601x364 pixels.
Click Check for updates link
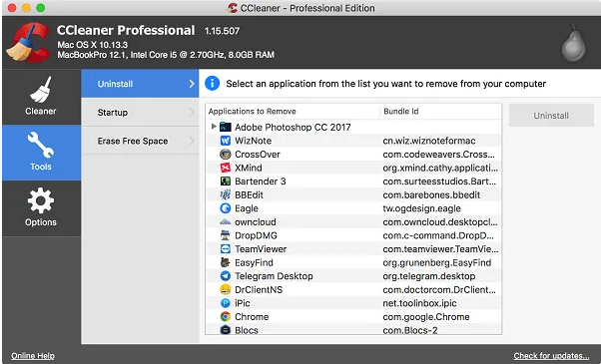[x=551, y=356]
